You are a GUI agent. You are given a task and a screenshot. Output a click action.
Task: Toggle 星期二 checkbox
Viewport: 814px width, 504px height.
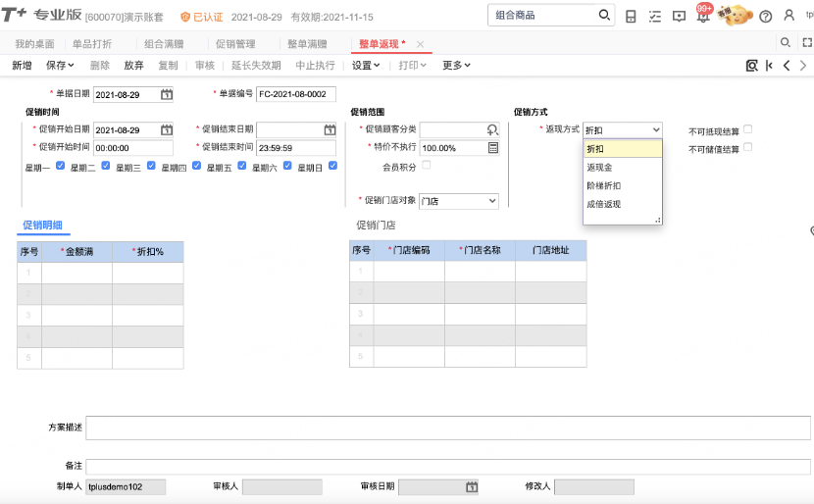(x=105, y=166)
